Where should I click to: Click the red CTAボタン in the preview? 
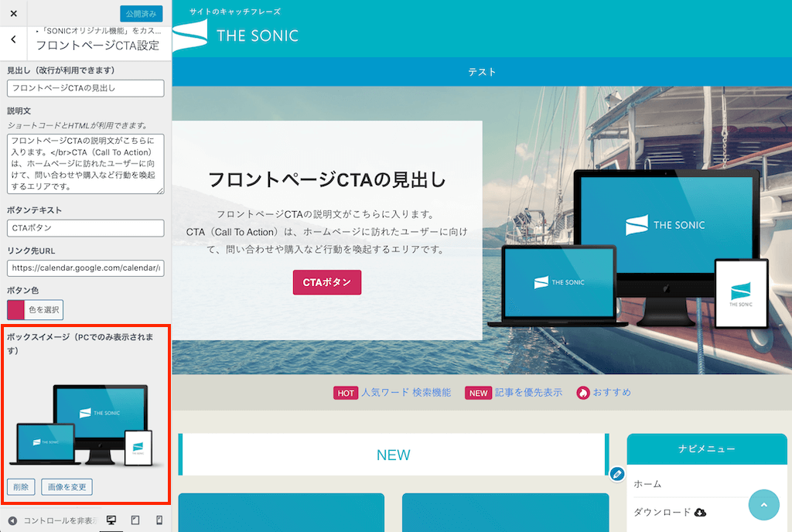pyautogui.click(x=327, y=282)
